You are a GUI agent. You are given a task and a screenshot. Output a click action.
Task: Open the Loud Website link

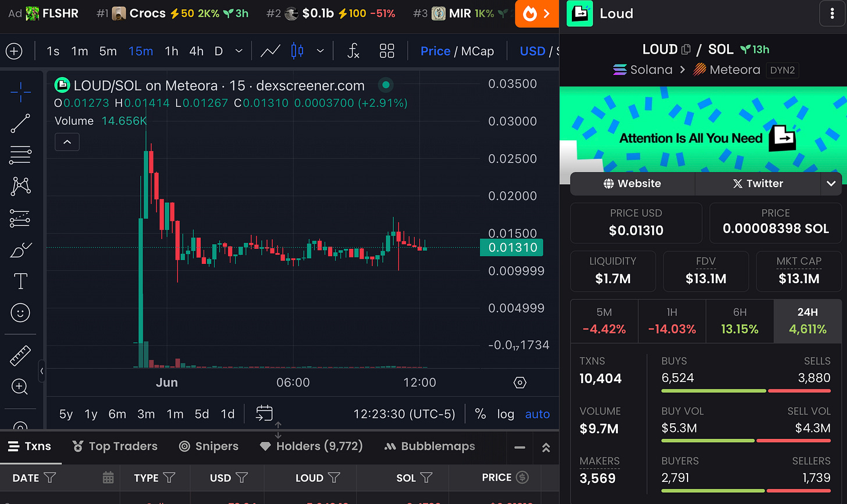(632, 184)
